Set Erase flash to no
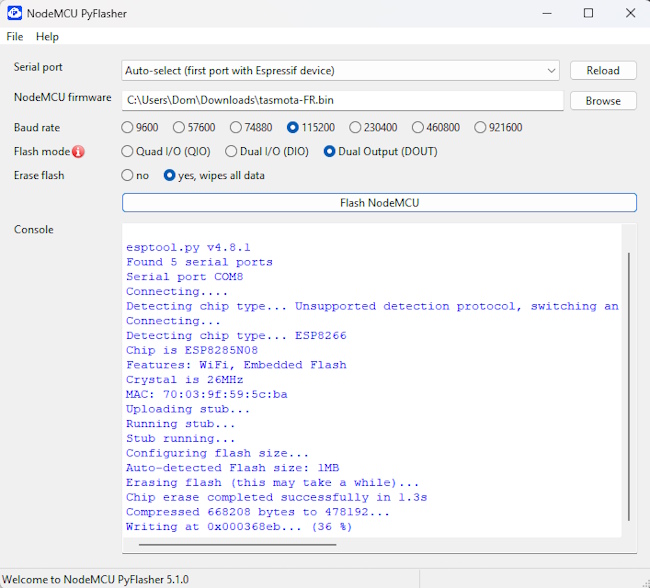The width and height of the screenshot is (650, 588). 135,175
